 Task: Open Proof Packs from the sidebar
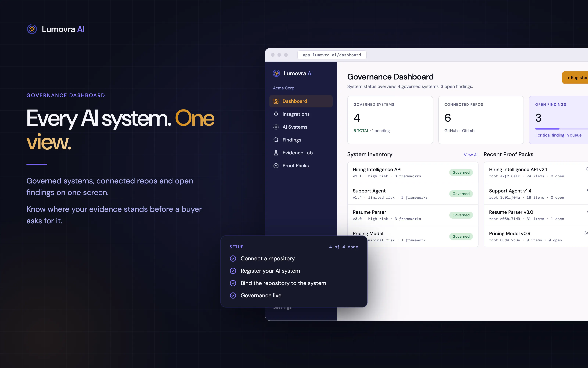[x=301, y=166]
